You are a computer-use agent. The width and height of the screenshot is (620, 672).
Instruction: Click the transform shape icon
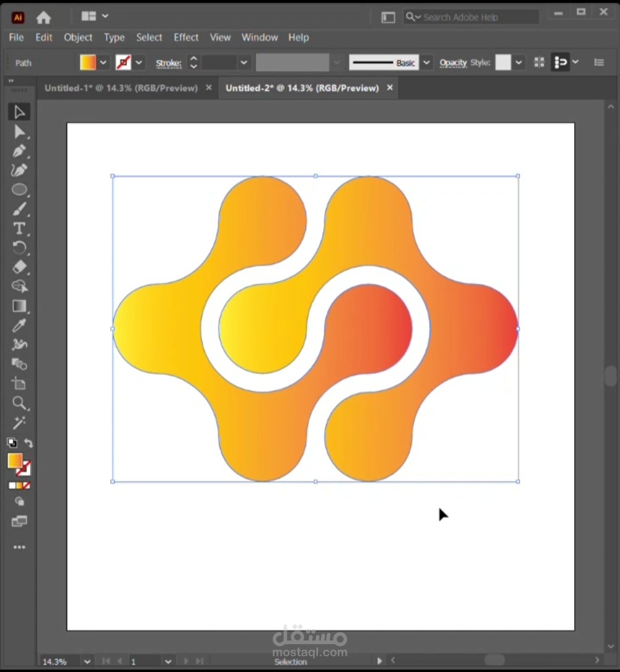coord(560,63)
